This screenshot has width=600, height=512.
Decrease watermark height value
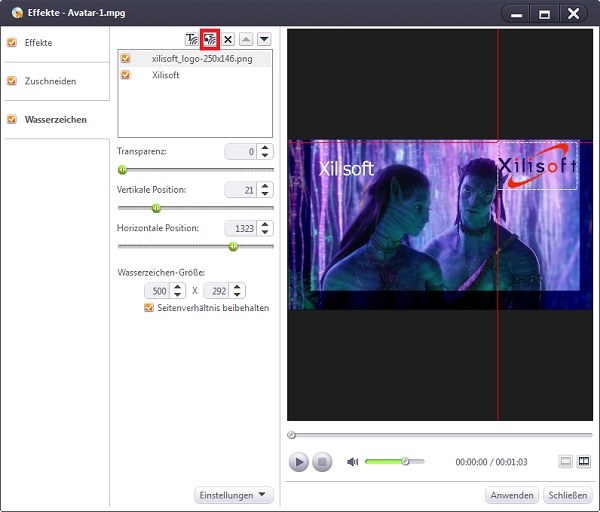coord(237,294)
